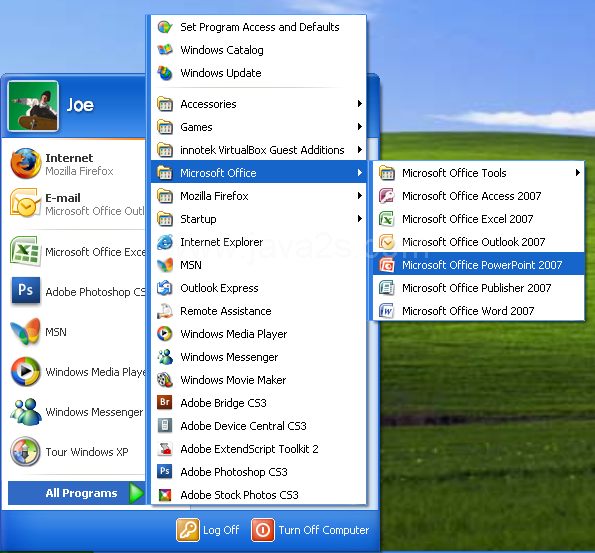
Task: Click the Adobe Stock Photos CS3 icon
Action: pos(165,495)
